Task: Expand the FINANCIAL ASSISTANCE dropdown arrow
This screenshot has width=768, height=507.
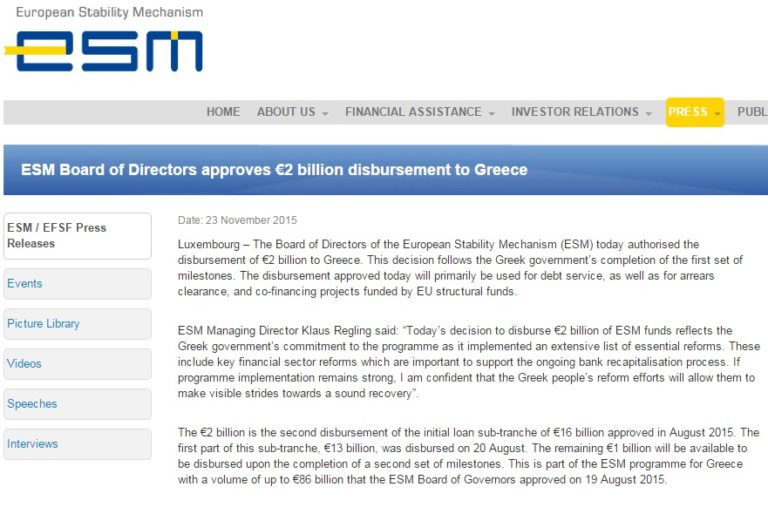Action: [491, 114]
